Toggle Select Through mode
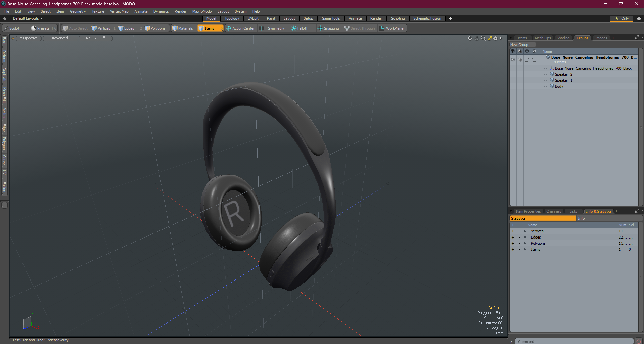The width and height of the screenshot is (644, 344). pos(360,28)
